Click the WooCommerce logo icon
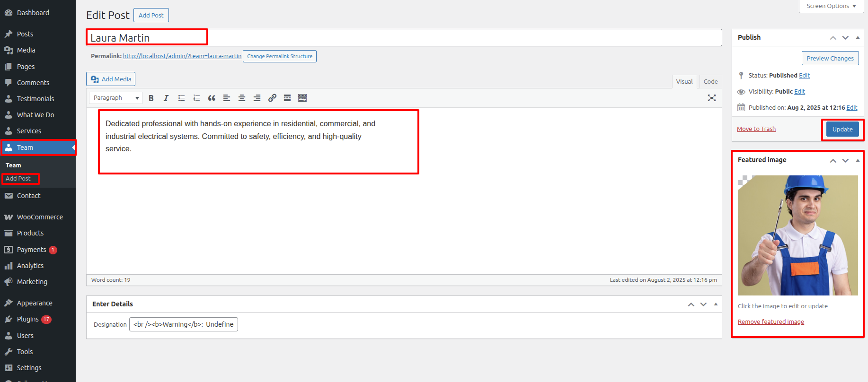The height and width of the screenshot is (382, 868). pyautogui.click(x=9, y=217)
